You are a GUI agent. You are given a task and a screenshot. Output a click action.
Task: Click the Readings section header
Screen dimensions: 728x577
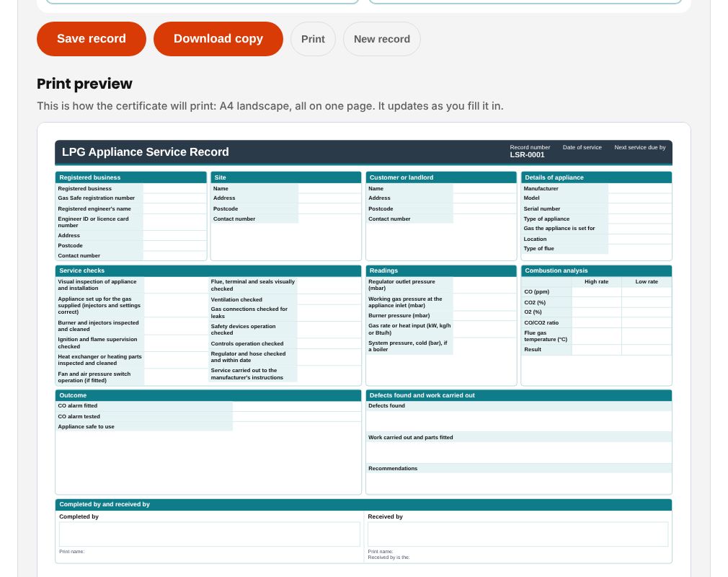[x=441, y=270]
